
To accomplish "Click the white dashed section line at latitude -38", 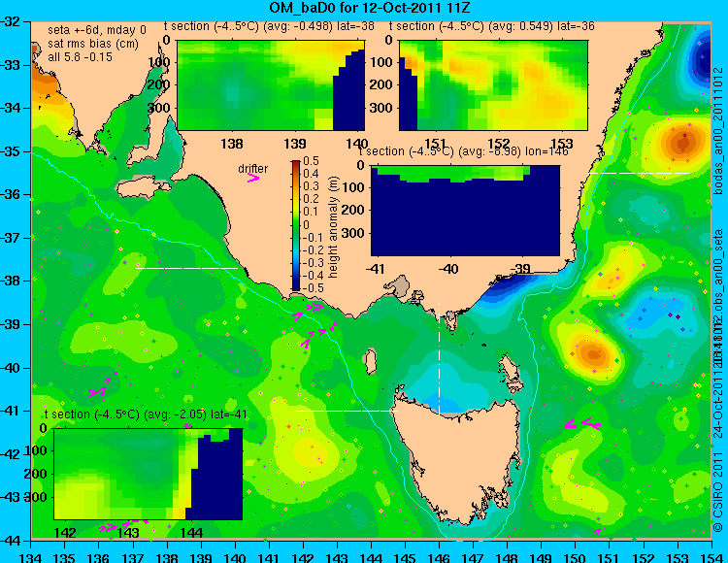I will point(186,268).
